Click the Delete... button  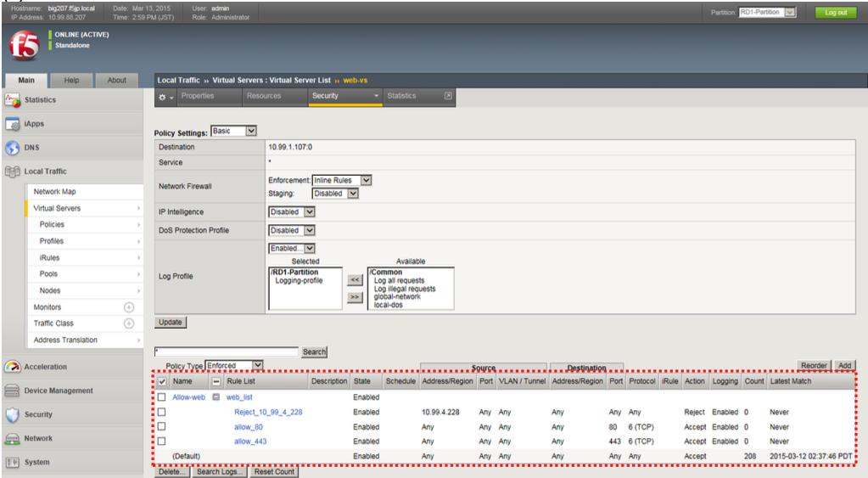point(172,472)
